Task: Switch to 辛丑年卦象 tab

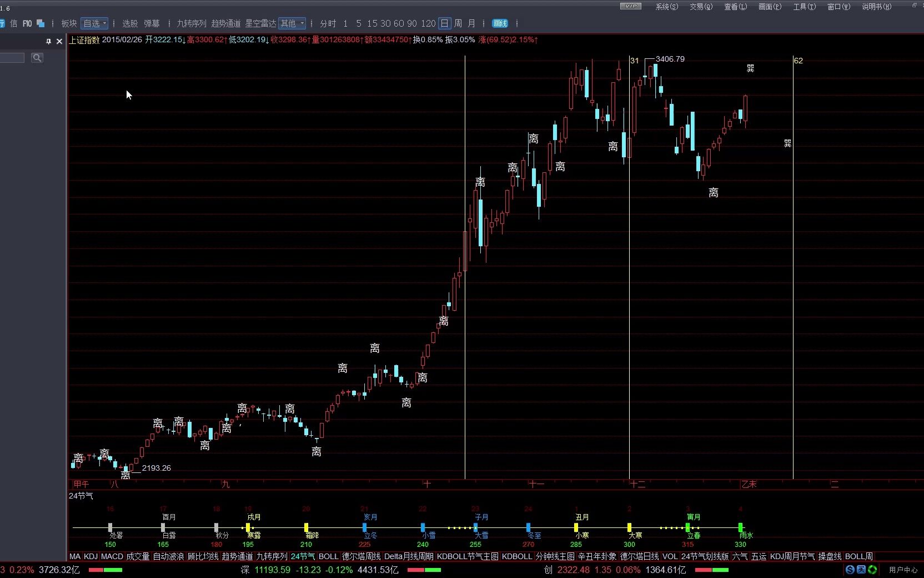Action: click(597, 556)
